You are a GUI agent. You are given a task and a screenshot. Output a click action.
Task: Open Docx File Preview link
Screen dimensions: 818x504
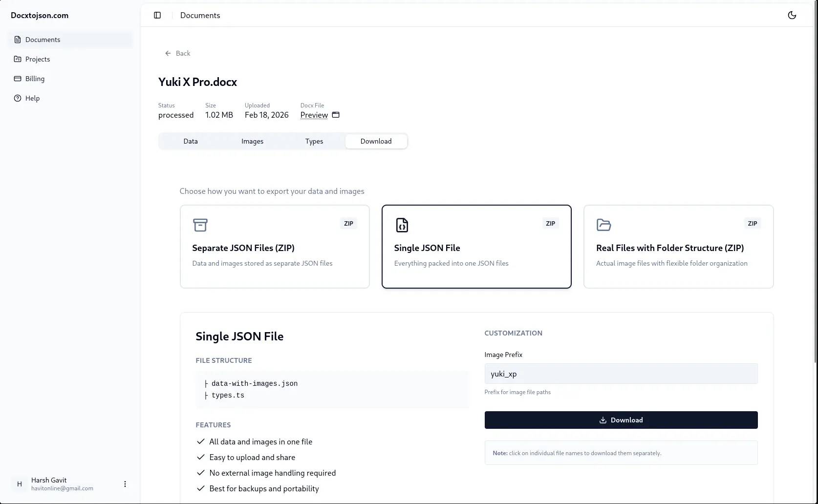pos(314,115)
